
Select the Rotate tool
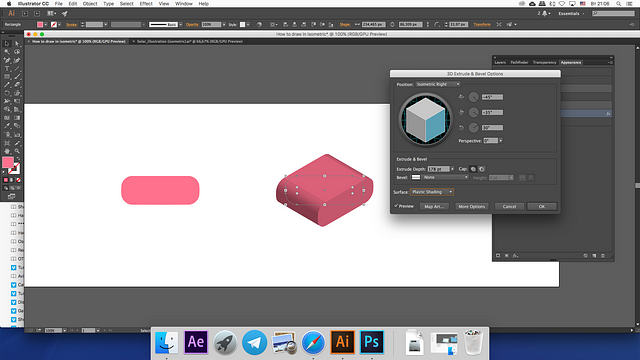click(x=7, y=93)
